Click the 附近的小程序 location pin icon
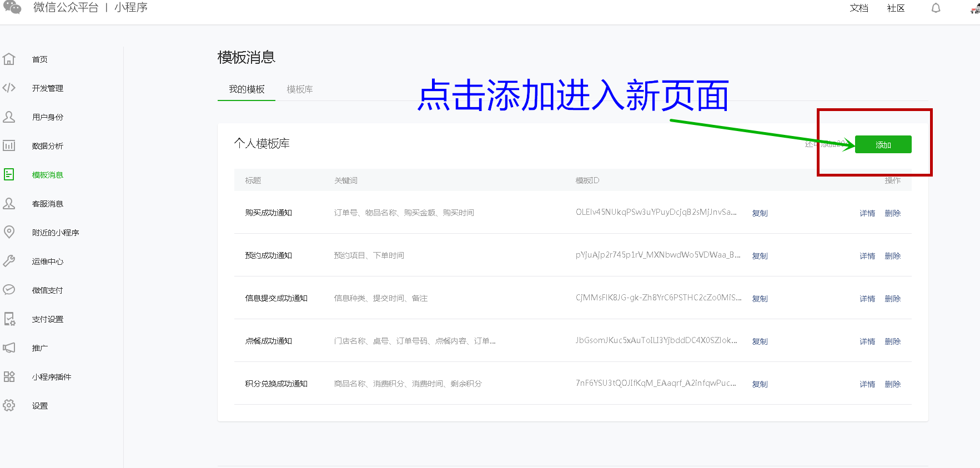Image resolution: width=980 pixels, height=468 pixels. pyautogui.click(x=9, y=232)
